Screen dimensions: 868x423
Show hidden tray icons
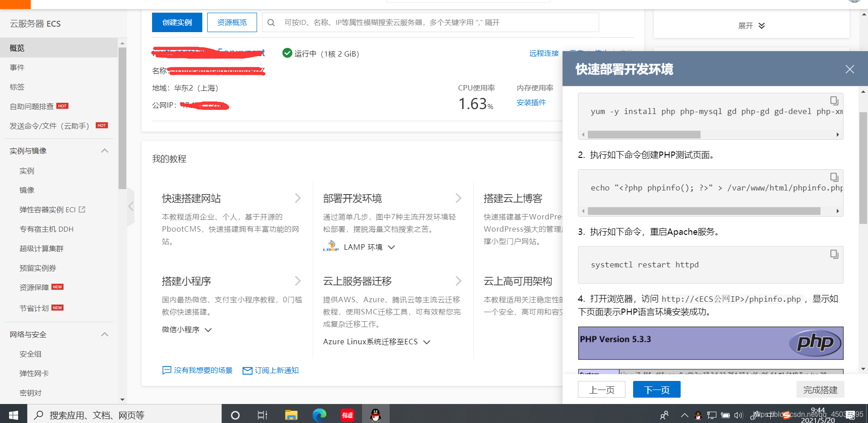pyautogui.click(x=684, y=415)
